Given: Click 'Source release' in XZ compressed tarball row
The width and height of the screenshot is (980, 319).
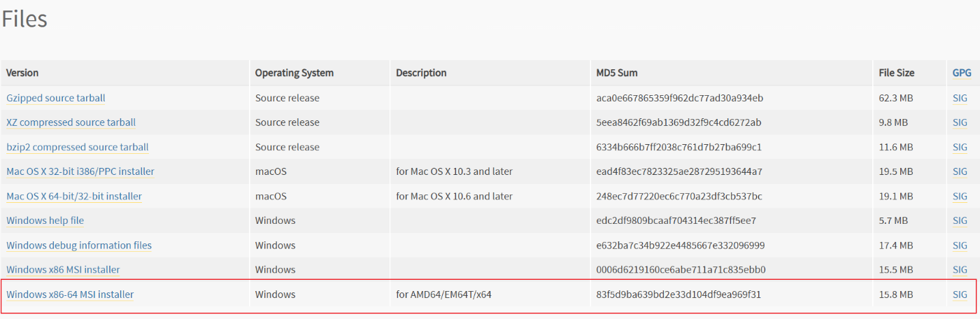Looking at the screenshot, I should click(287, 122).
